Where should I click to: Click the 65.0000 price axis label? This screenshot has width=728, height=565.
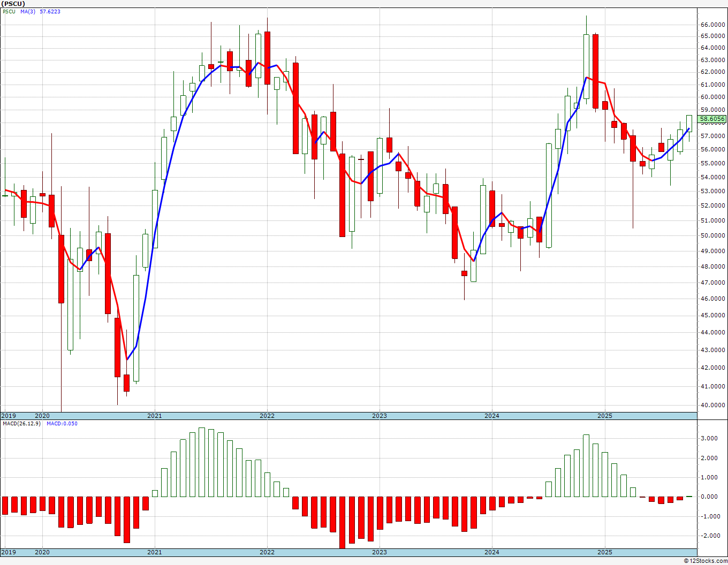(x=713, y=36)
